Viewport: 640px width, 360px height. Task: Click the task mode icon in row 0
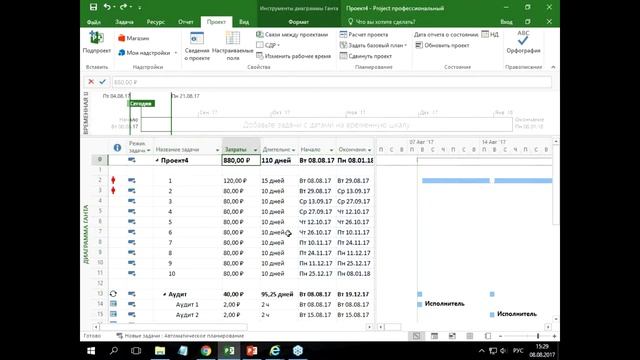[x=131, y=160]
